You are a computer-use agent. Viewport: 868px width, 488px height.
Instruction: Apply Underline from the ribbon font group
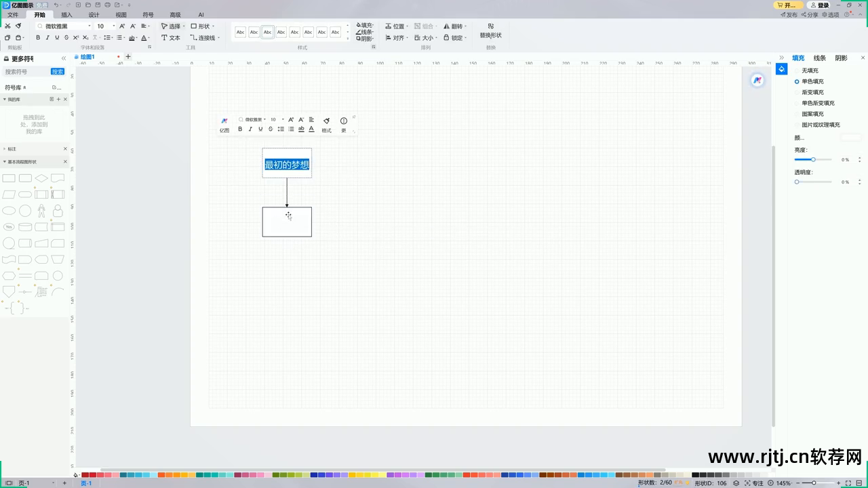(x=57, y=38)
